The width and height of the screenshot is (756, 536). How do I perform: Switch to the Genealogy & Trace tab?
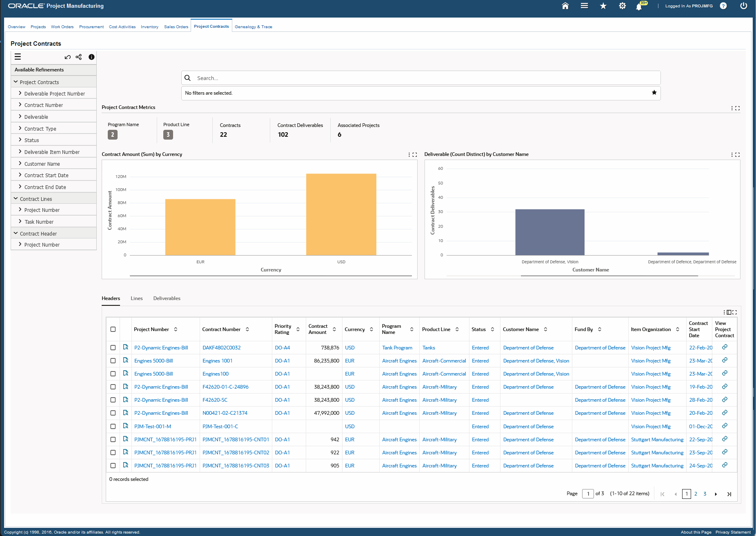coord(253,27)
